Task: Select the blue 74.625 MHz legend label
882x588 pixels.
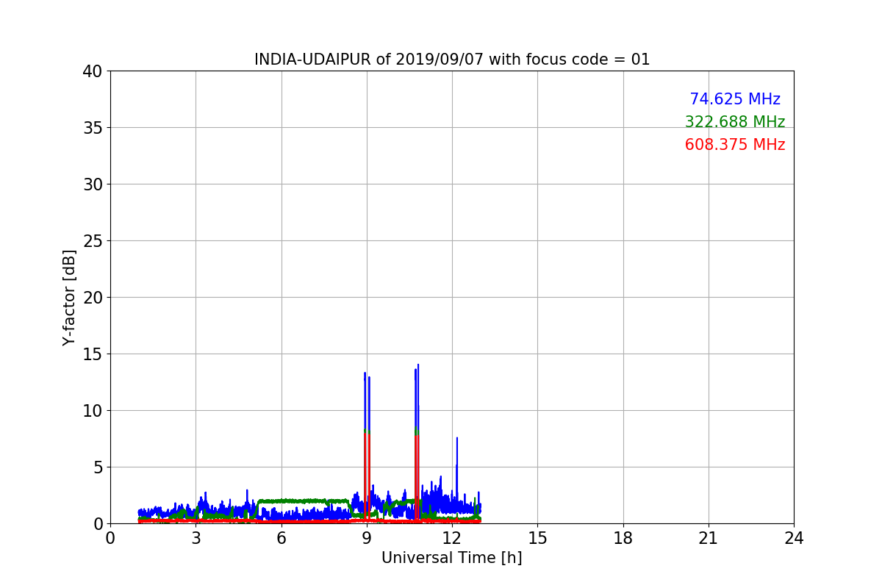Action: point(735,99)
